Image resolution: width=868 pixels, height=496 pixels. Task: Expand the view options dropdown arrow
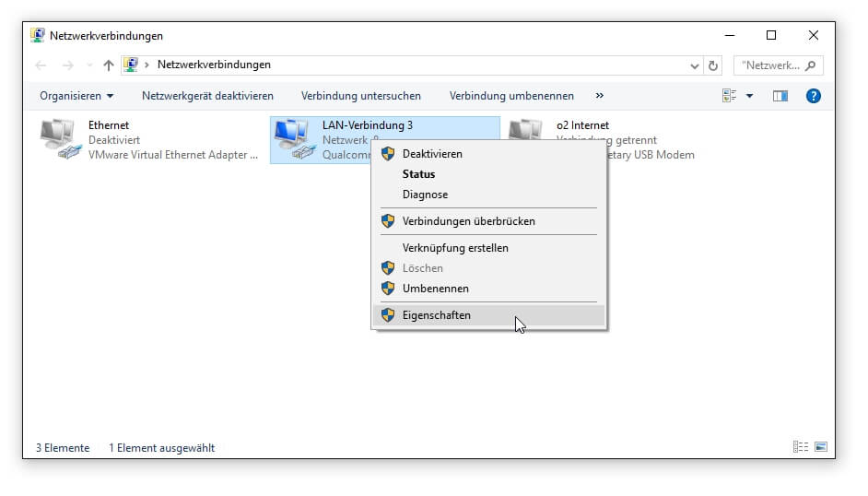point(749,96)
